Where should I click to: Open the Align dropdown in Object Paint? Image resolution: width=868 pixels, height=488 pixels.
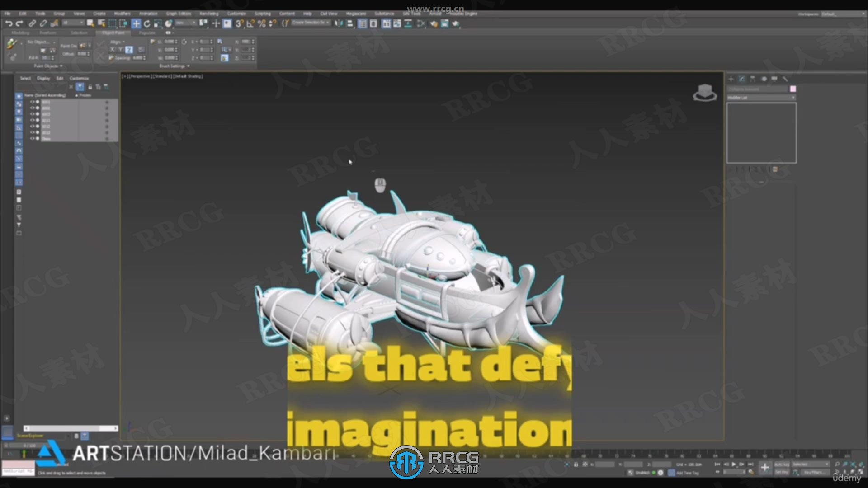click(x=117, y=42)
